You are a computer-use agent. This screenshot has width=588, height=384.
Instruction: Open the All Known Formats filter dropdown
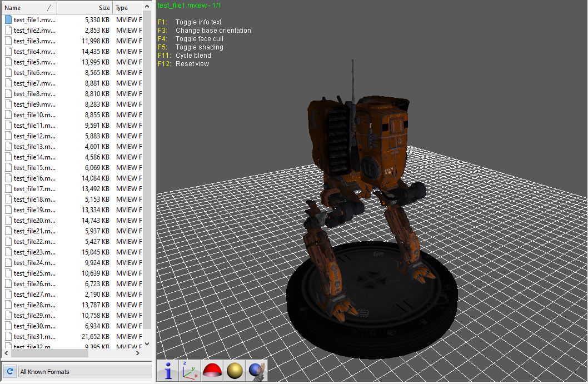(x=84, y=372)
